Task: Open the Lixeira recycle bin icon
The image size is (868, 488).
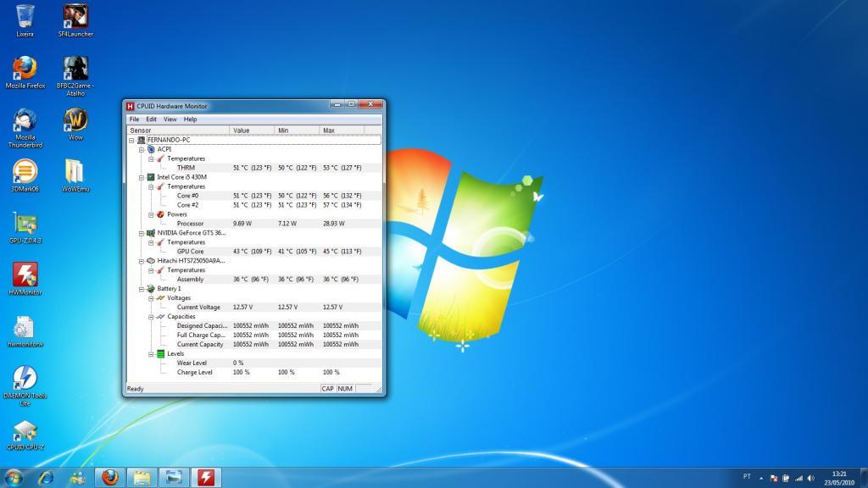Action: point(25,20)
